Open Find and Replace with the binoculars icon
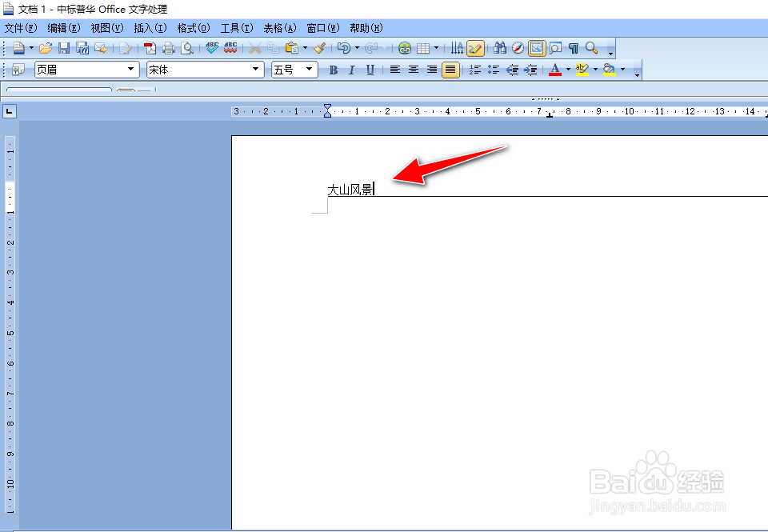The image size is (768, 532). 500,48
